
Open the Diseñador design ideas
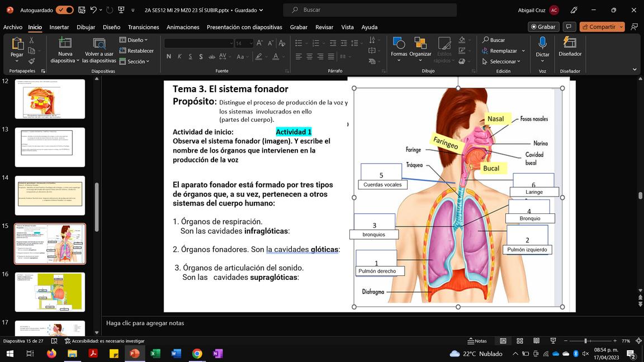tap(570, 44)
